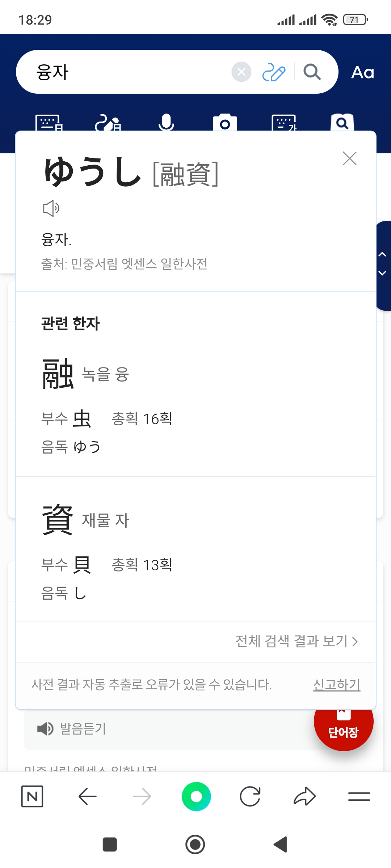The image size is (391, 868).
Task: Clear the search field text
Action: click(241, 72)
